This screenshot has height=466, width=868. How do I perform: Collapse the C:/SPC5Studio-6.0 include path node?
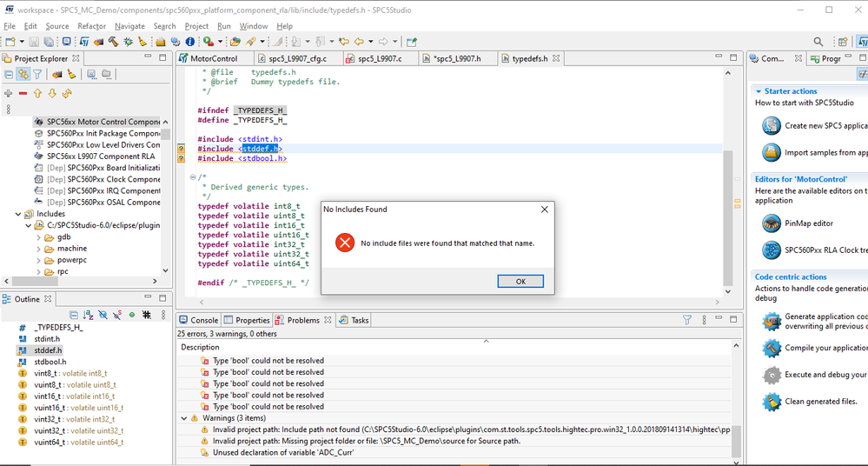coord(28,225)
